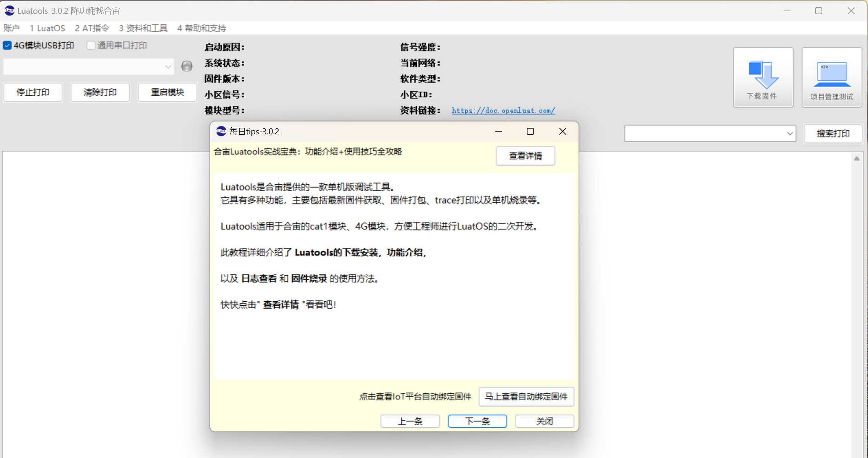Open the 1 LuatOS menu
The width and height of the screenshot is (868, 458).
(x=48, y=28)
